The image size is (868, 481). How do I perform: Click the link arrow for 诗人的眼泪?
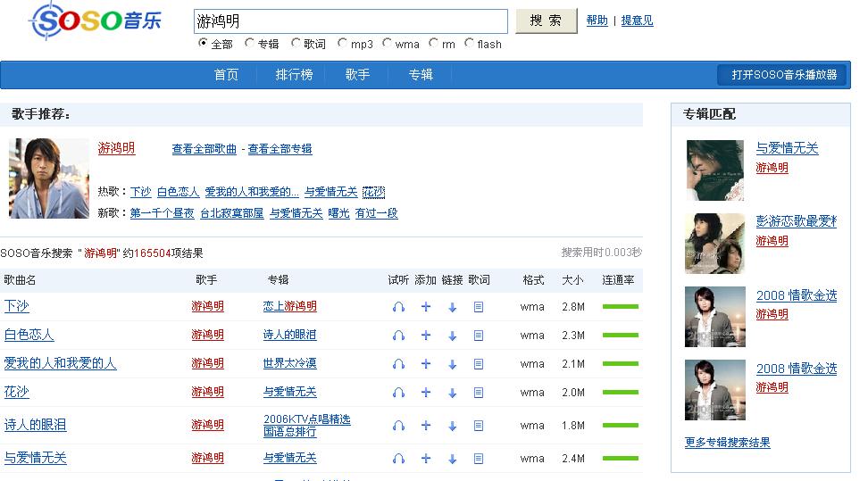(452, 427)
